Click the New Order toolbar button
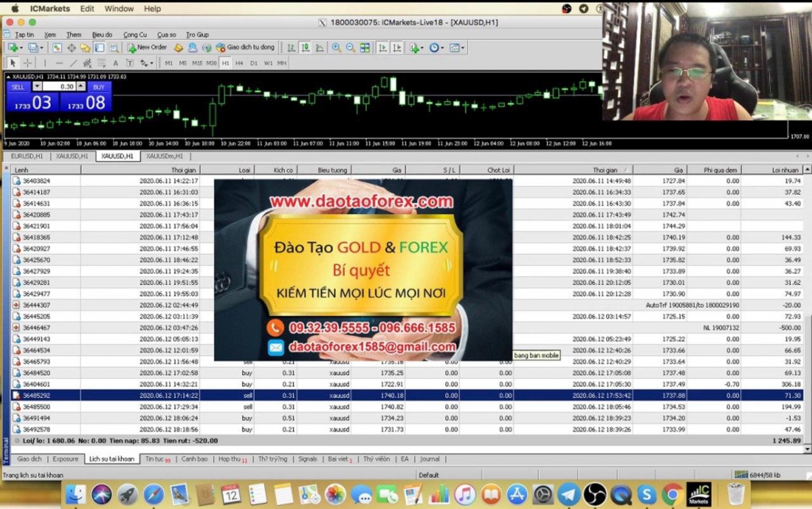812x509 pixels. coord(147,47)
